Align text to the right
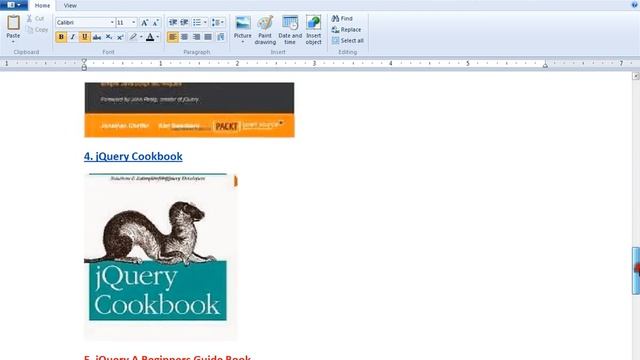Viewport: 640px width, 360px height. tap(196, 37)
